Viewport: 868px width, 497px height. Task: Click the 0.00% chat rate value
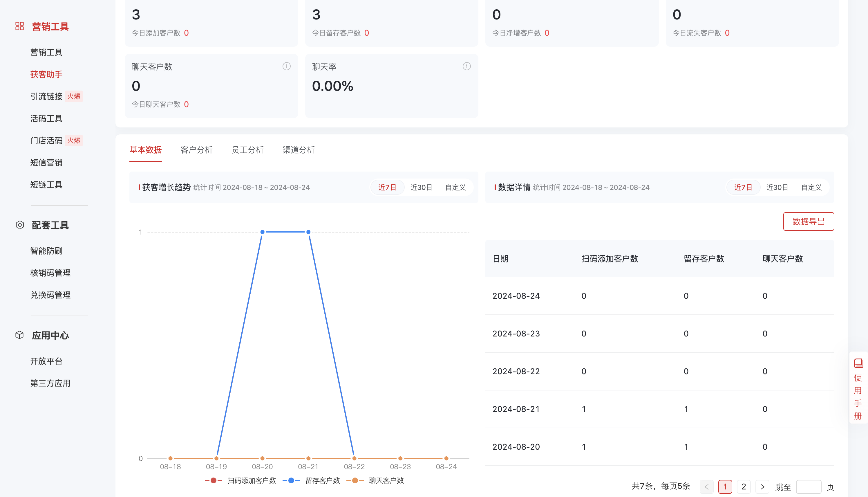click(332, 86)
